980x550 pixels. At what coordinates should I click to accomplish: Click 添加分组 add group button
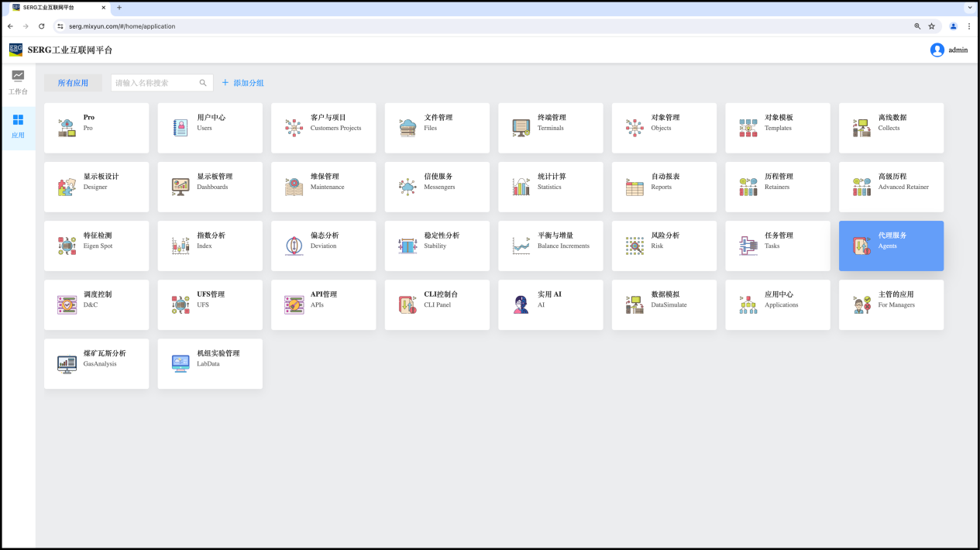click(x=242, y=83)
